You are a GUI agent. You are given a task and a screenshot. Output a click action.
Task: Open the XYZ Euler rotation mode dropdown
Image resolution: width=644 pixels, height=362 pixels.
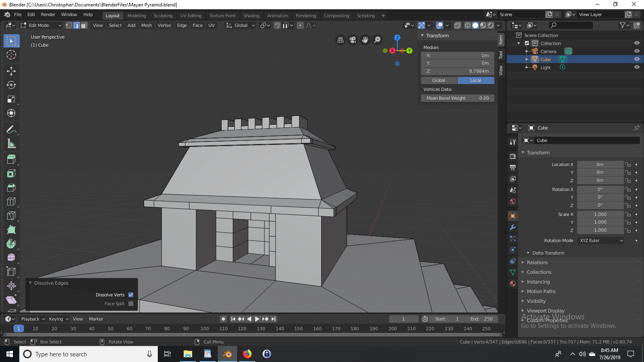(x=600, y=240)
